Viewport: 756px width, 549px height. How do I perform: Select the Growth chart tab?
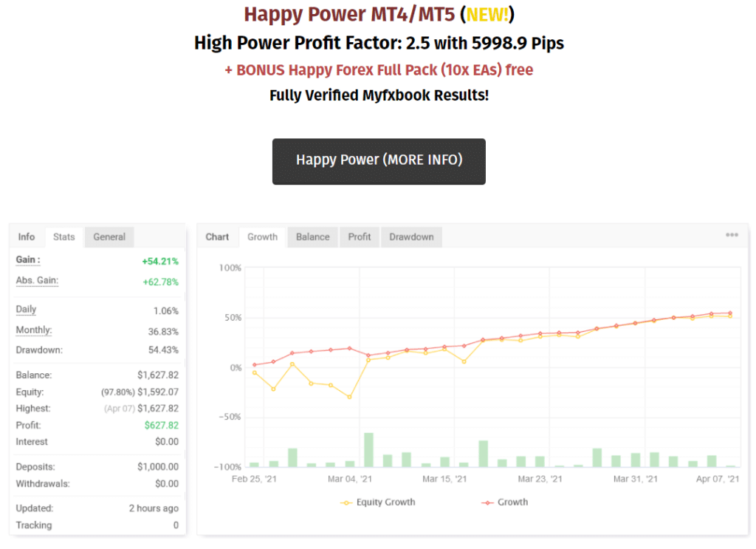(262, 237)
